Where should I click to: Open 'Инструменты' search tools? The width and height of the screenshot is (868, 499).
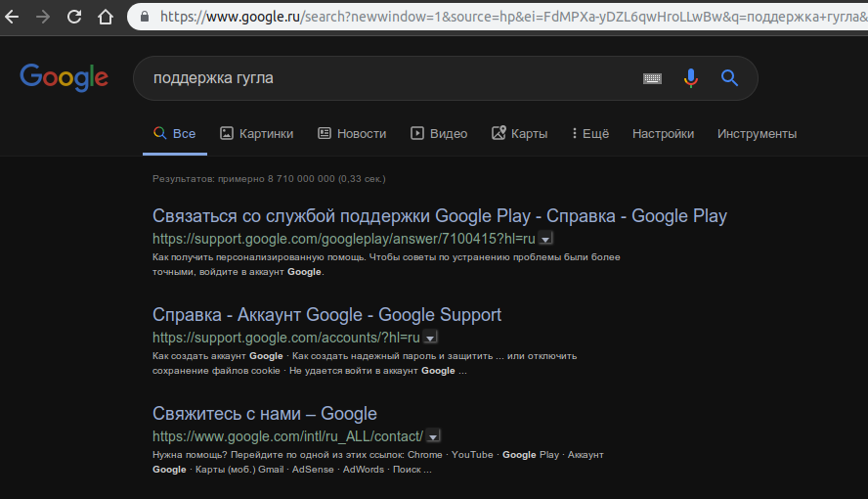click(757, 133)
